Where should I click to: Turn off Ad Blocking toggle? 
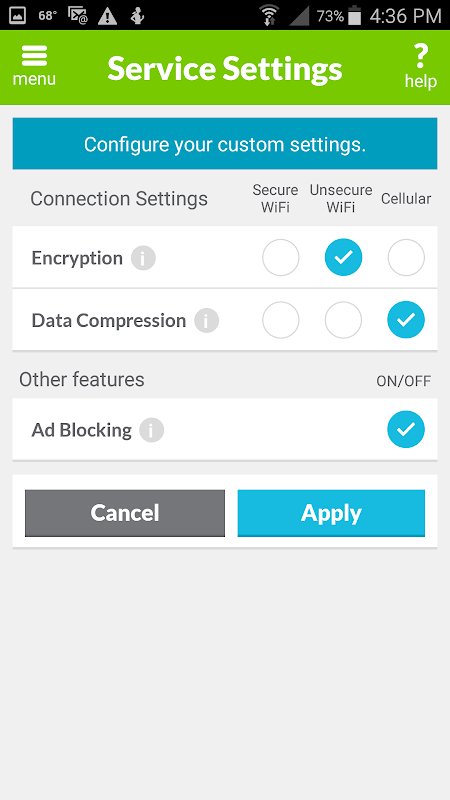click(406, 429)
